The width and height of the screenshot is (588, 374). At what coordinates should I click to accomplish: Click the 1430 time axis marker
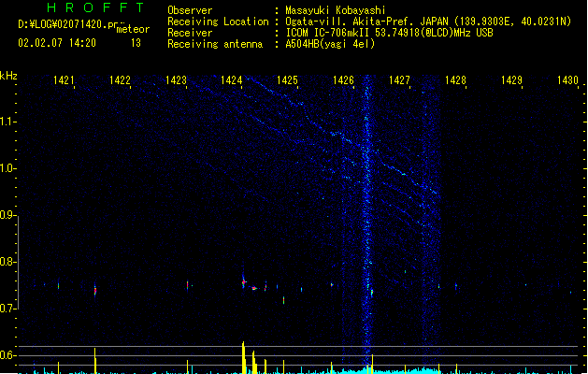[567, 80]
